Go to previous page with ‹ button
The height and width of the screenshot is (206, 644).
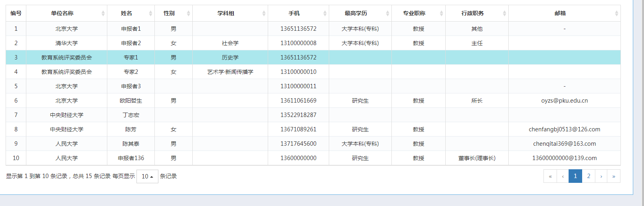click(563, 176)
